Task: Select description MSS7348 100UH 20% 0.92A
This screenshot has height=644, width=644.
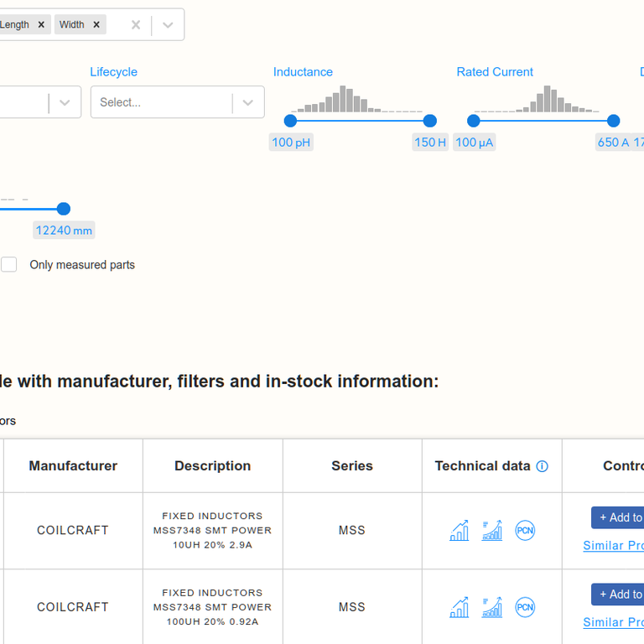Action: (x=213, y=607)
